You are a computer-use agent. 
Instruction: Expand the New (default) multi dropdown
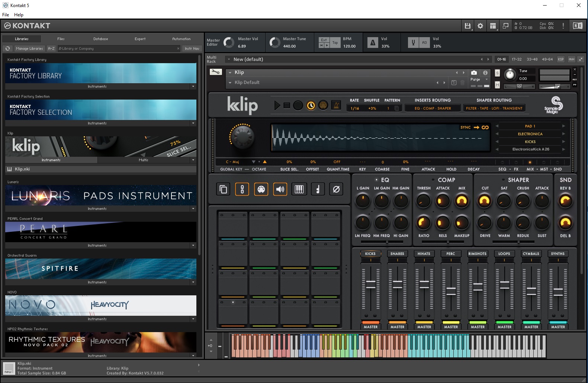[x=229, y=59]
